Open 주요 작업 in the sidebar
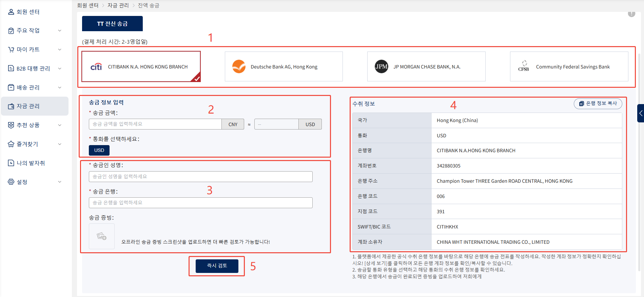Screen dimensions: 644x297 [x=35, y=31]
